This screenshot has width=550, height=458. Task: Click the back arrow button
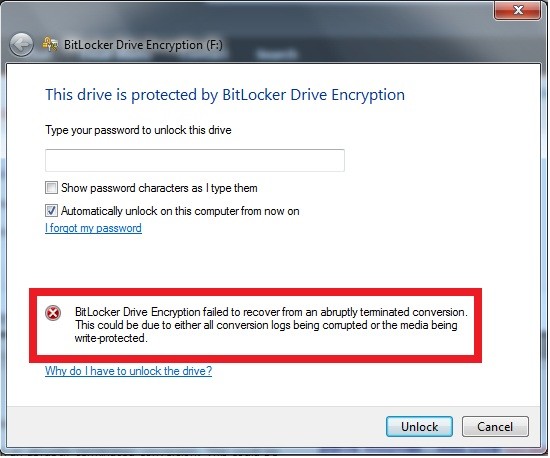(x=21, y=45)
